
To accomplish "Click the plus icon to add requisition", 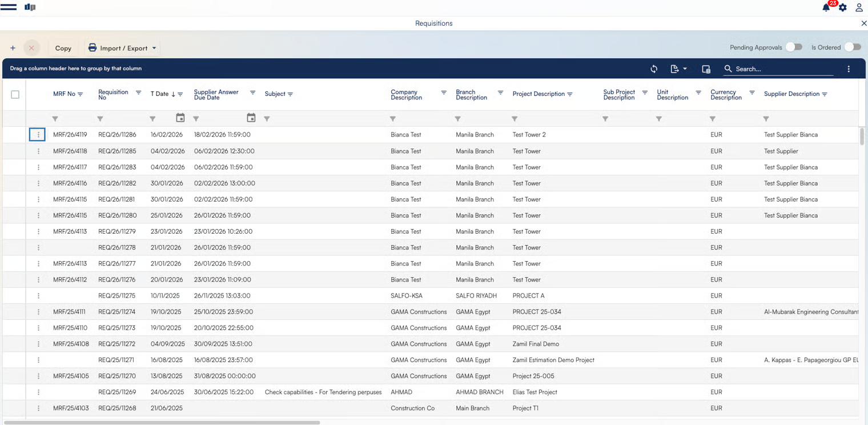I will [13, 48].
